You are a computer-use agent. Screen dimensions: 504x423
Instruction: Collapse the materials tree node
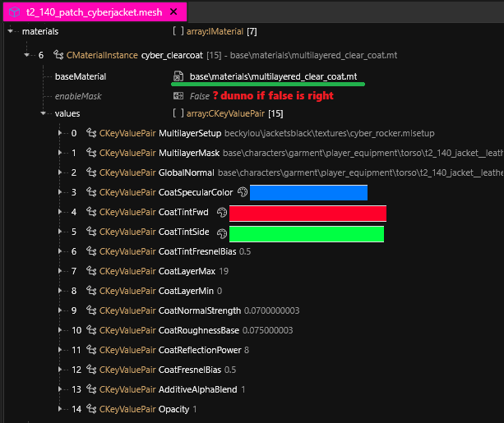[11, 31]
